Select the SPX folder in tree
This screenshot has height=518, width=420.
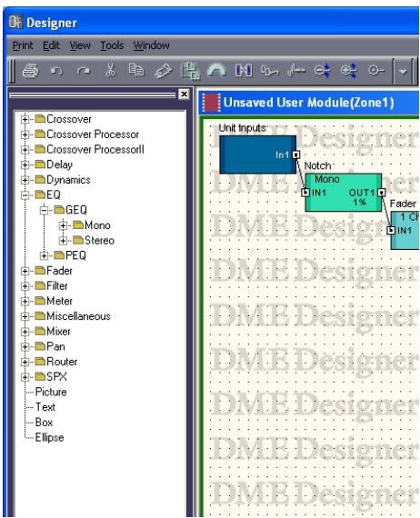[x=56, y=376]
